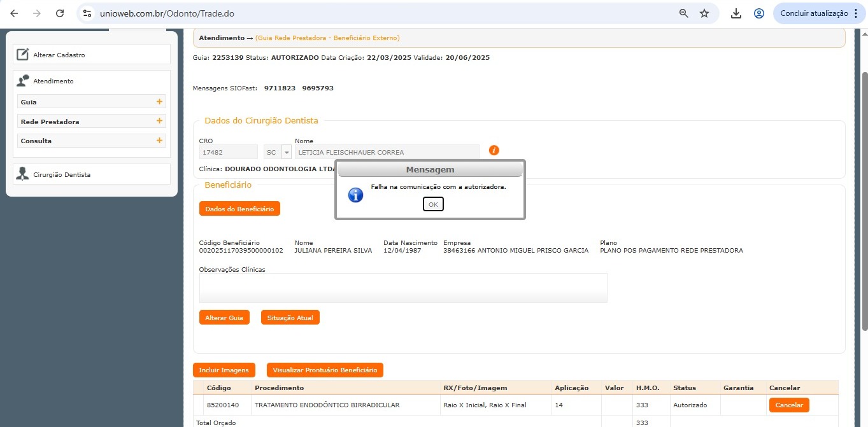868x427 pixels.
Task: Expand the Consulta section plus sign
Action: tap(159, 141)
